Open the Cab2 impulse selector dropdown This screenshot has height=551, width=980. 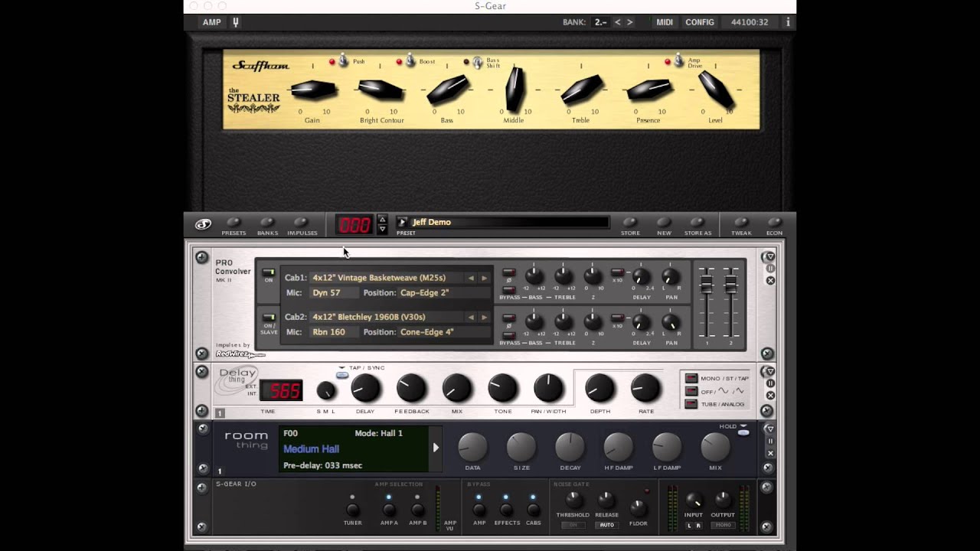tap(387, 317)
